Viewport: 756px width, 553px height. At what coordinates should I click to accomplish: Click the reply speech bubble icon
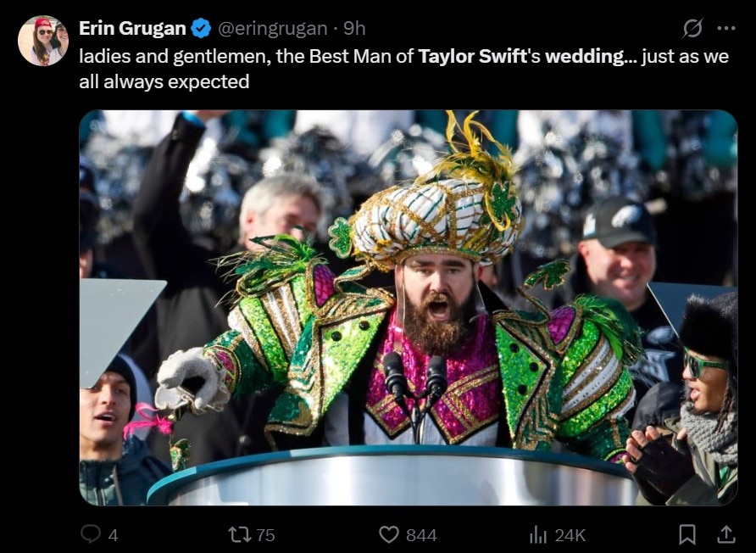point(90,534)
